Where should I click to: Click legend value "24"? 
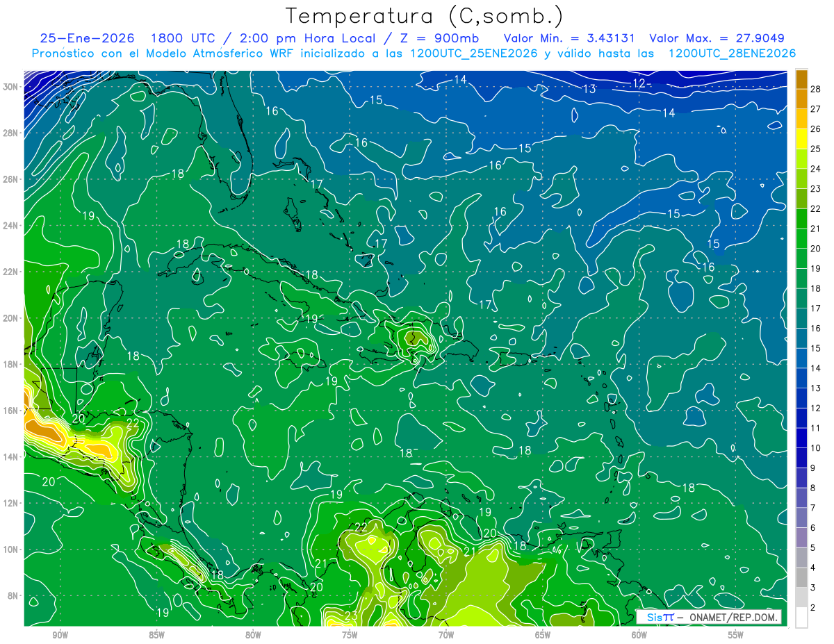point(816,169)
